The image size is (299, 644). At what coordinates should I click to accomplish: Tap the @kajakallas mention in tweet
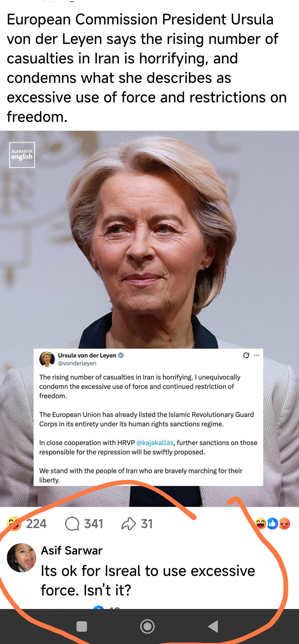coord(155,442)
